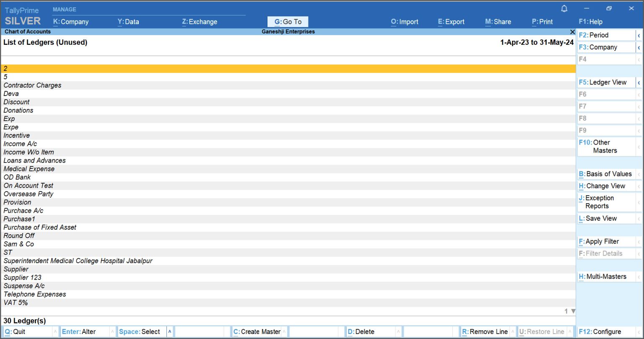Close the Chart of Accounts panel
The image size is (644, 339).
(x=572, y=32)
